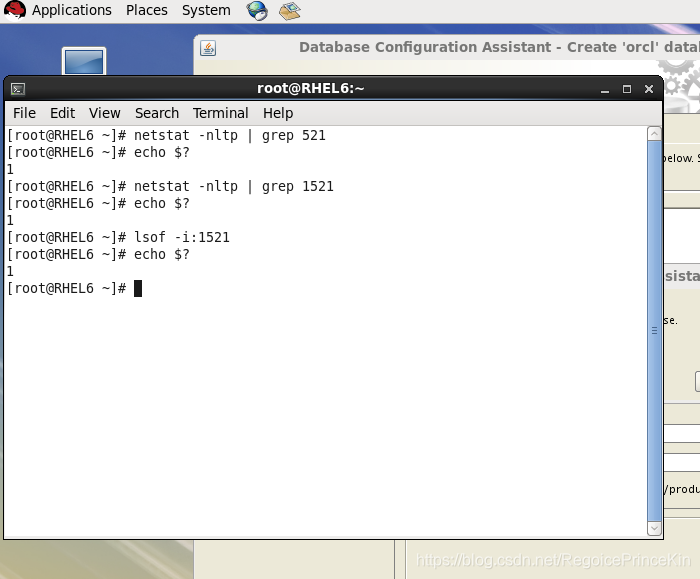This screenshot has width=700, height=579.
Task: Open the Places menu
Action: pos(146,10)
